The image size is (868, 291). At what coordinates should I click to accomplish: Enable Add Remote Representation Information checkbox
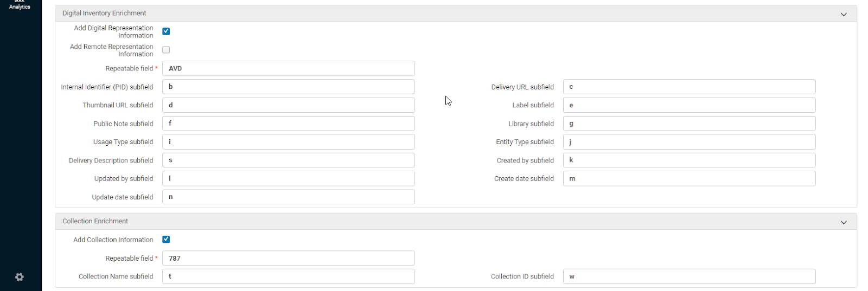coord(166,50)
